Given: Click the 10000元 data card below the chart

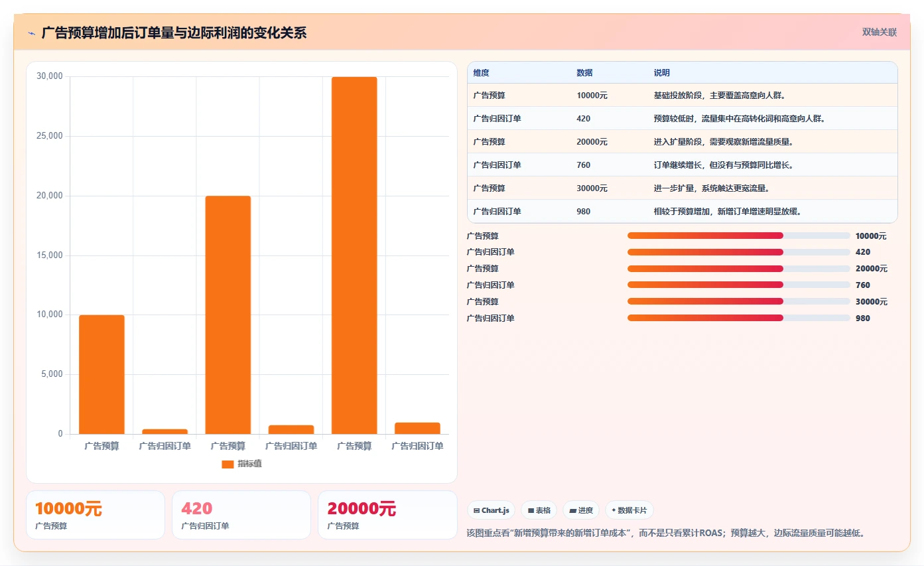Looking at the screenshot, I should coord(96,515).
